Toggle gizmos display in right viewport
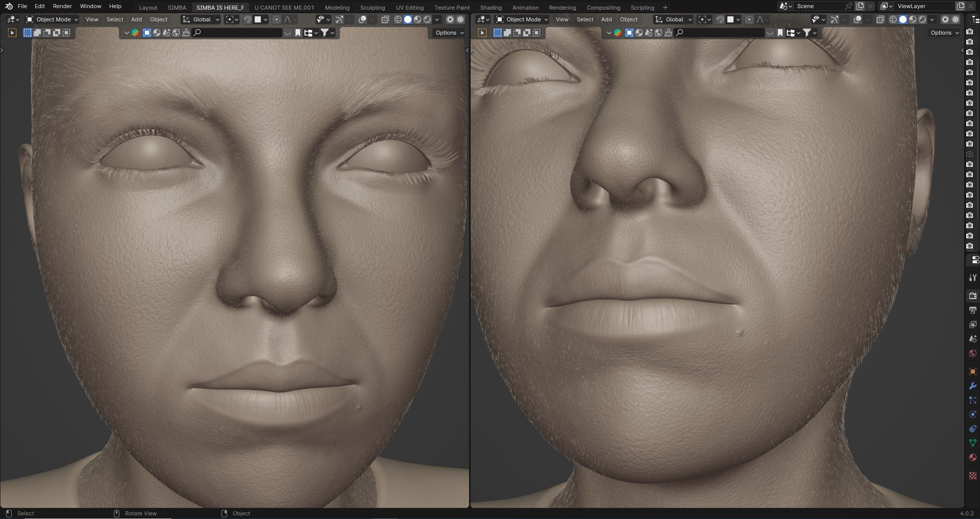Viewport: 980px width, 519px height. 835,19
